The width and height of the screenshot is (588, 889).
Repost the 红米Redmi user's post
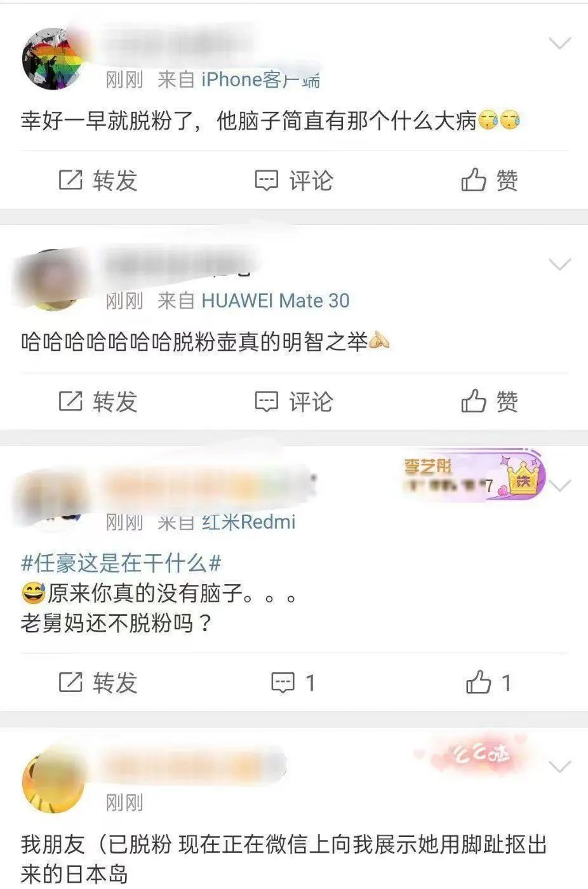pyautogui.click(x=98, y=683)
